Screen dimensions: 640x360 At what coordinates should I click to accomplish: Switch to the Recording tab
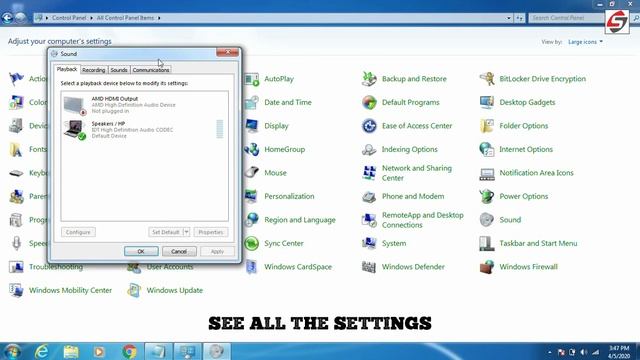click(x=93, y=70)
